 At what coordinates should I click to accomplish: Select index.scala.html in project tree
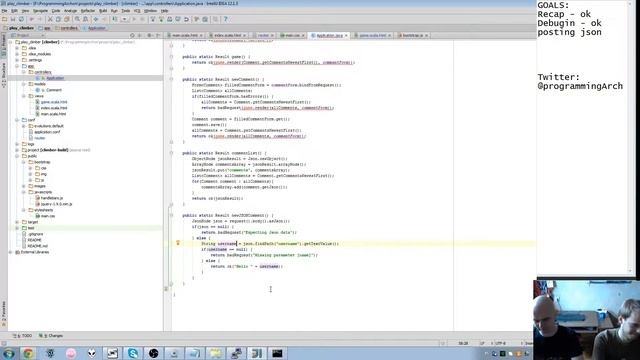coord(54,108)
